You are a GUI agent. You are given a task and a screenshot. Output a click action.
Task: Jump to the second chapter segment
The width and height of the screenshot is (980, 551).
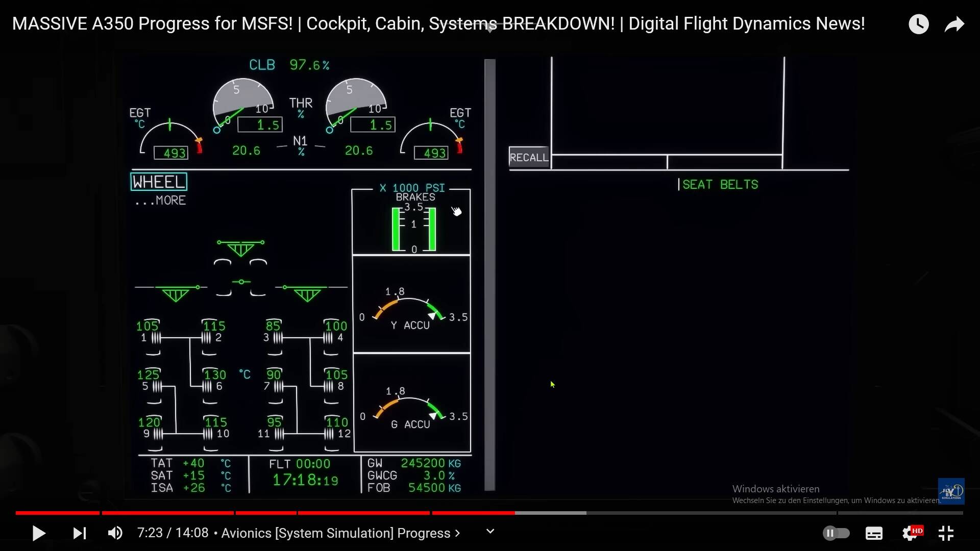[x=168, y=513]
